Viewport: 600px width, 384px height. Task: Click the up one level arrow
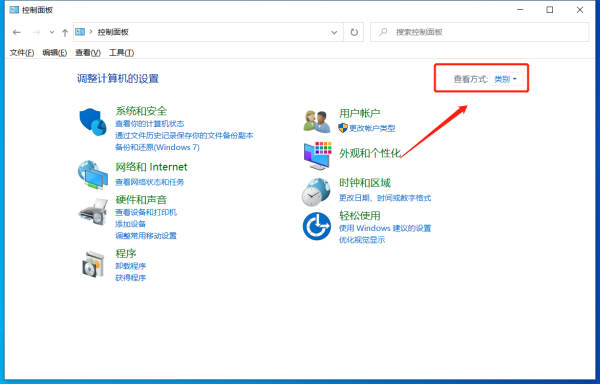[65, 33]
